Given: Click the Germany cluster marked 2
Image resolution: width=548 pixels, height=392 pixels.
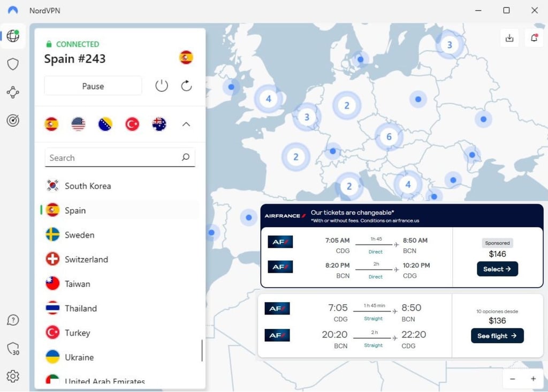Looking at the screenshot, I should click(347, 105).
